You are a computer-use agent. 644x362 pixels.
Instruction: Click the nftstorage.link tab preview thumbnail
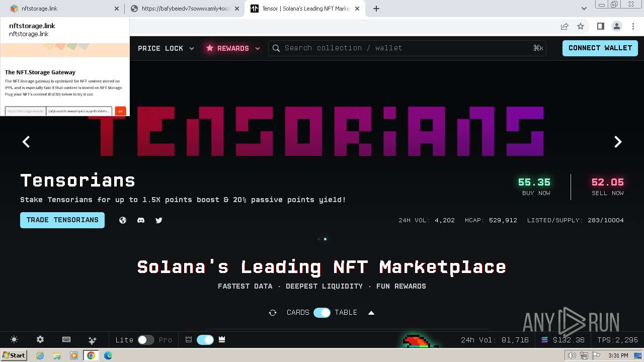point(65,79)
